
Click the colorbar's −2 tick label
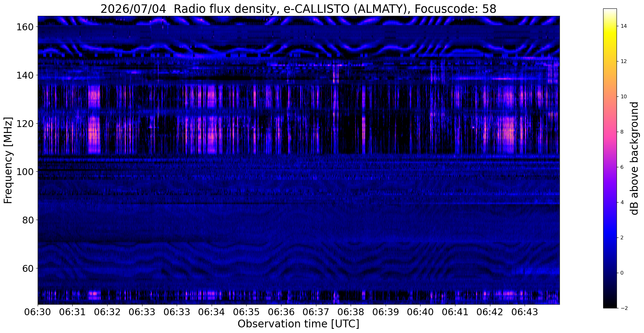tap(624, 308)
